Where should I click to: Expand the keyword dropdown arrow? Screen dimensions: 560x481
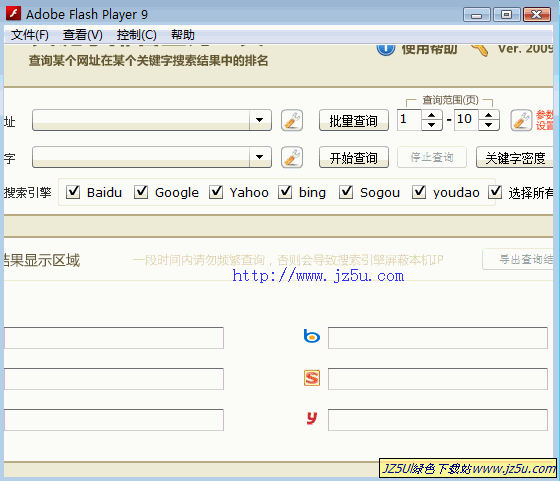click(x=260, y=157)
